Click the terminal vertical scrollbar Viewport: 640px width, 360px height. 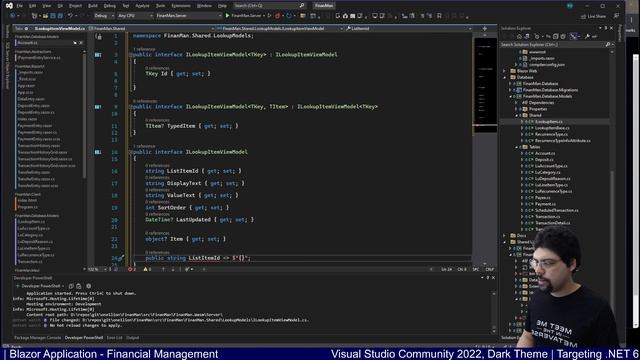tap(494, 312)
